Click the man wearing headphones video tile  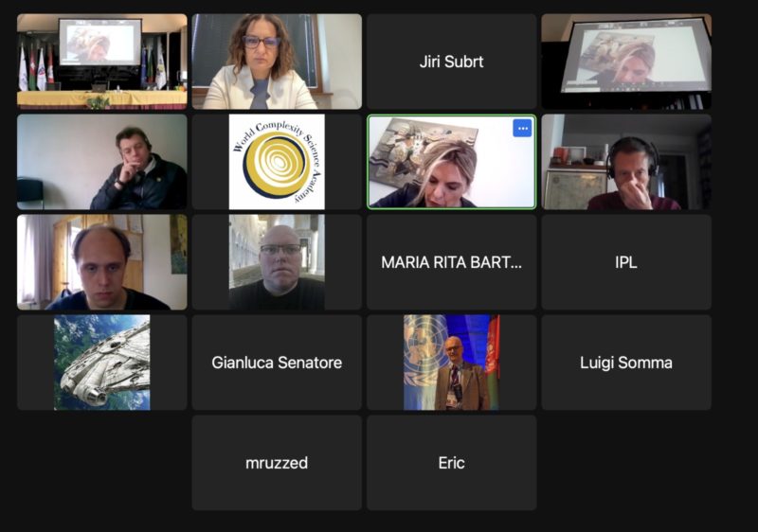pos(626,162)
